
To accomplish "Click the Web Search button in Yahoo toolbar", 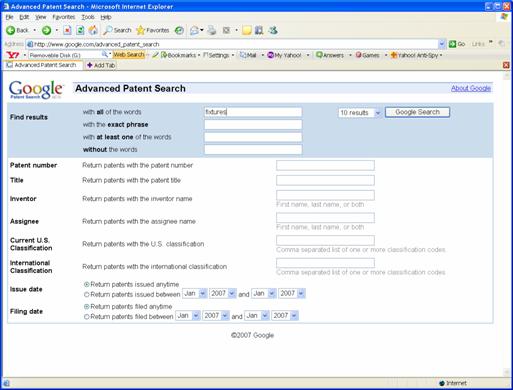I will pyautogui.click(x=129, y=55).
